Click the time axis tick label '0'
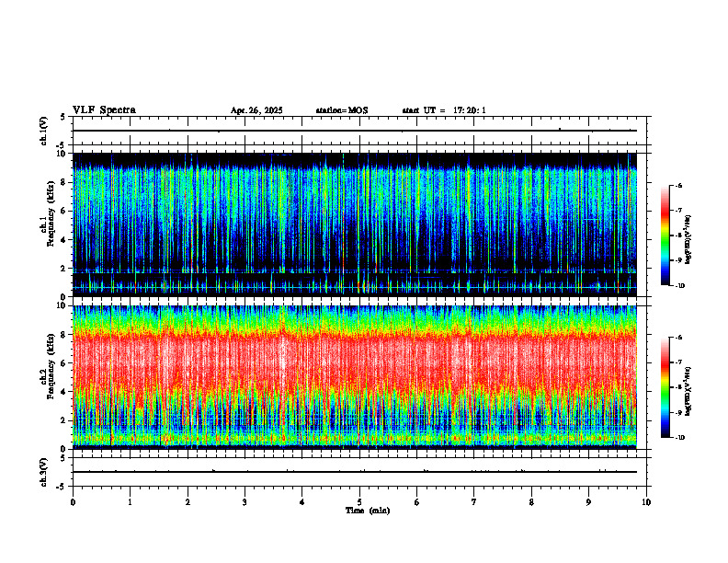728x563 pixels. (x=73, y=502)
